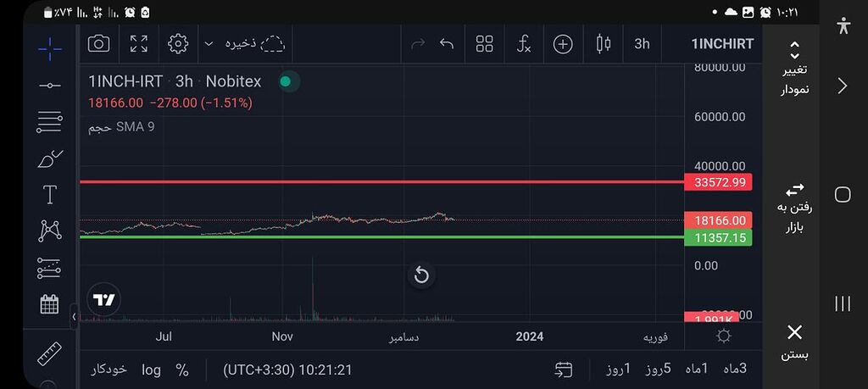
Task: Select the text annotation tool
Action: click(50, 195)
